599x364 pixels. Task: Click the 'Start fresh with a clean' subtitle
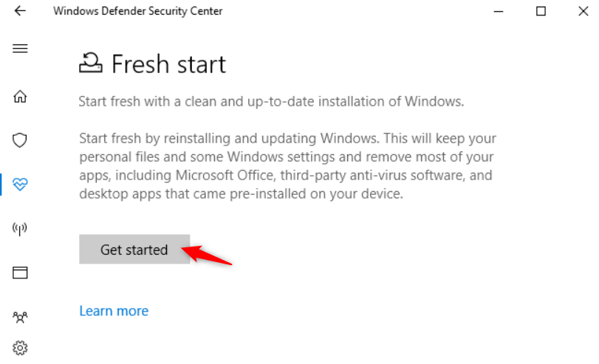tap(271, 102)
